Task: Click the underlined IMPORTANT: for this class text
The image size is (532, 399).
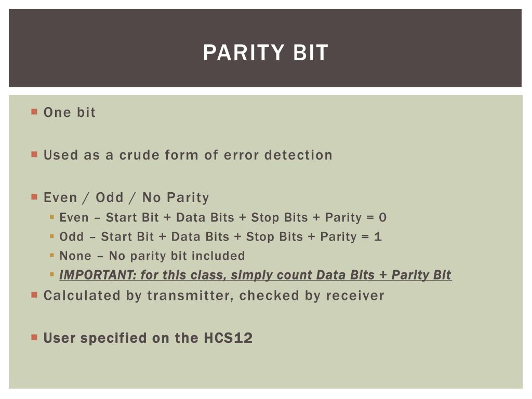Action: pos(255,275)
